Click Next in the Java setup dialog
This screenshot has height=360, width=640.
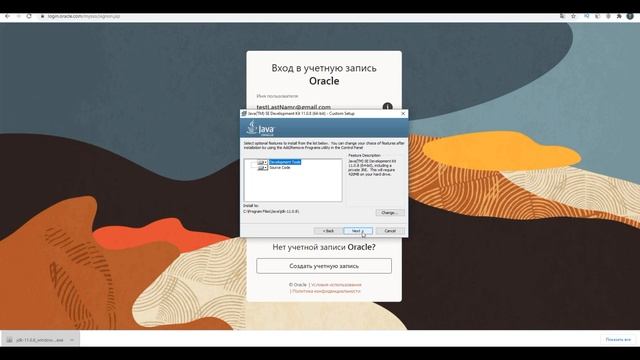tap(358, 231)
